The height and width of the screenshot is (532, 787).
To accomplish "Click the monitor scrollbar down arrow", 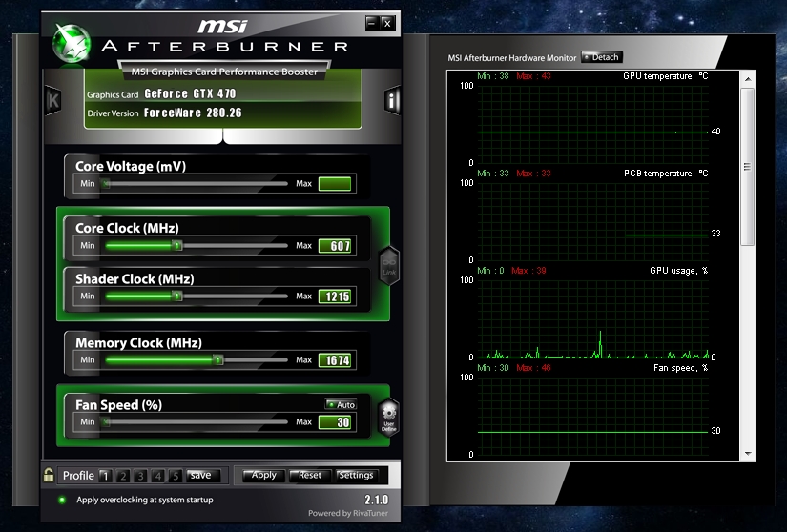I will point(748,454).
